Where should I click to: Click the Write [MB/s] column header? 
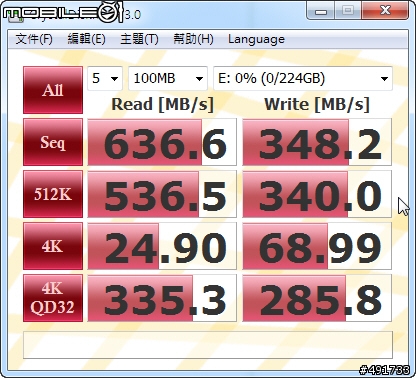[x=317, y=105]
